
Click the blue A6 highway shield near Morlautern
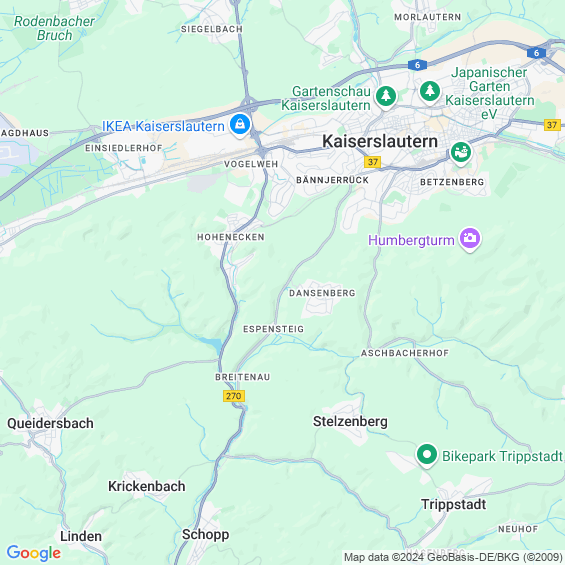click(x=417, y=65)
